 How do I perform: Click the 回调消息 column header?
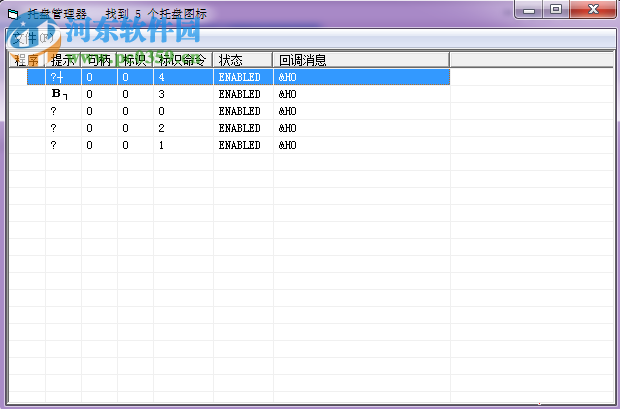pyautogui.click(x=361, y=60)
